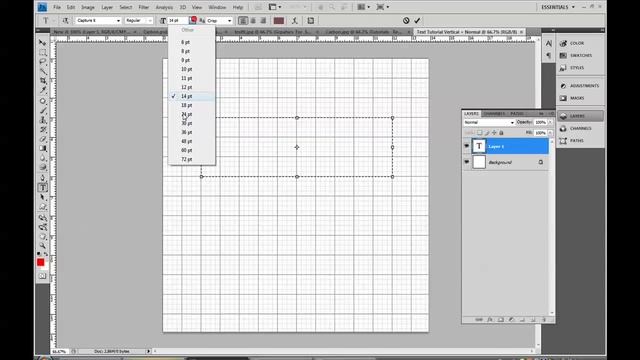Select the Pen tool
This screenshot has height=360, width=640.
pos(42,178)
